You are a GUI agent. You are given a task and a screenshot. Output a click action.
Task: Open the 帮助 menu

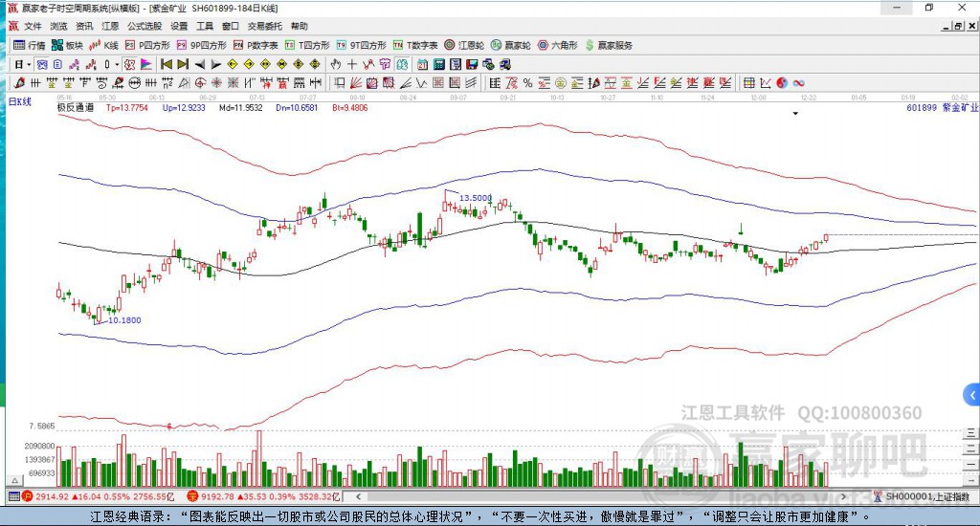coord(300,26)
